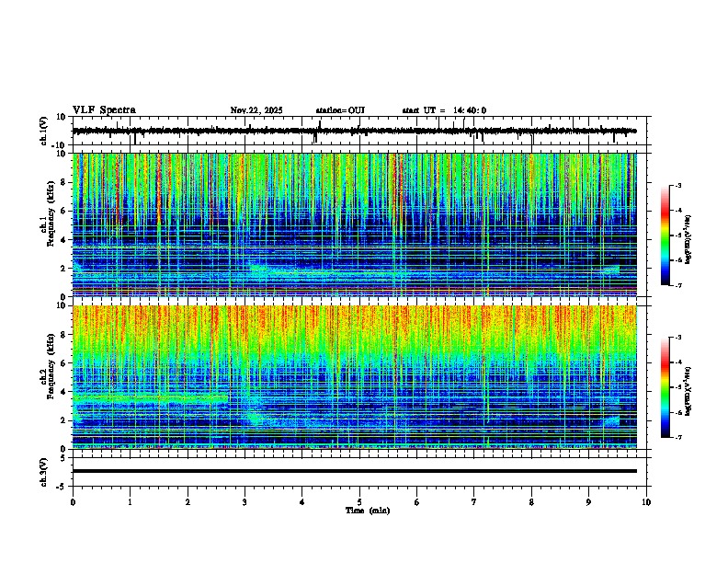Image resolution: width=728 pixels, height=563 pixels.
Task: Click the ch.2 frequency axis "10" tick label
Action: 61,305
